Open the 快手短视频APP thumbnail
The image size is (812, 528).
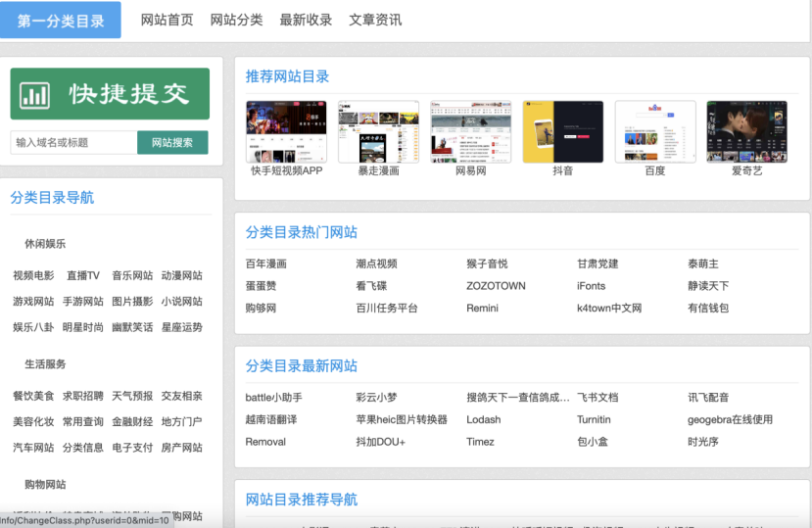(286, 131)
